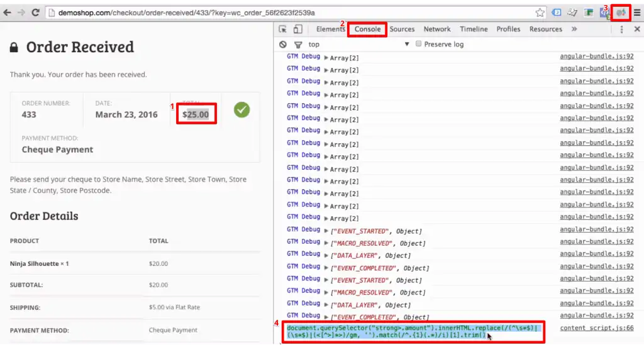This screenshot has width=644, height=345.
Task: Show more DevTools tabs via double chevron
Action: 574,29
